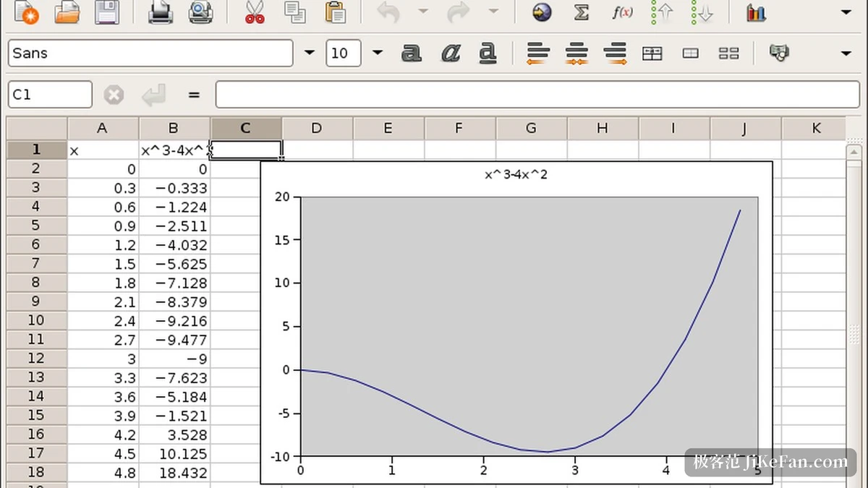Open a file using the folder icon
Screen dimensions: 868x488
67,12
